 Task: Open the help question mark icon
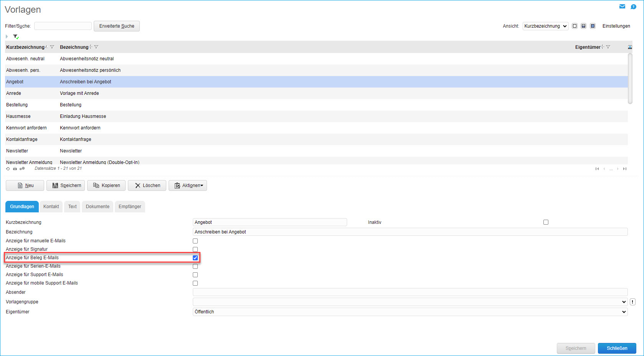point(633,7)
